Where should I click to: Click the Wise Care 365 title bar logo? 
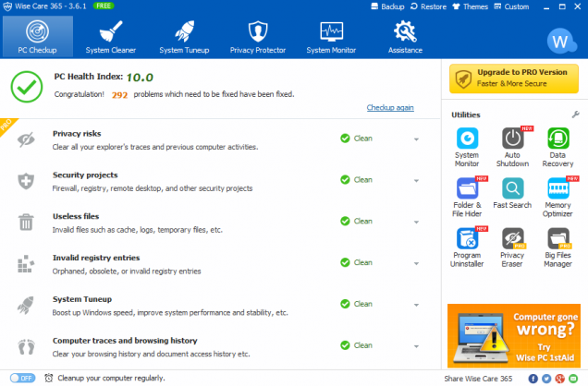[x=7, y=6]
